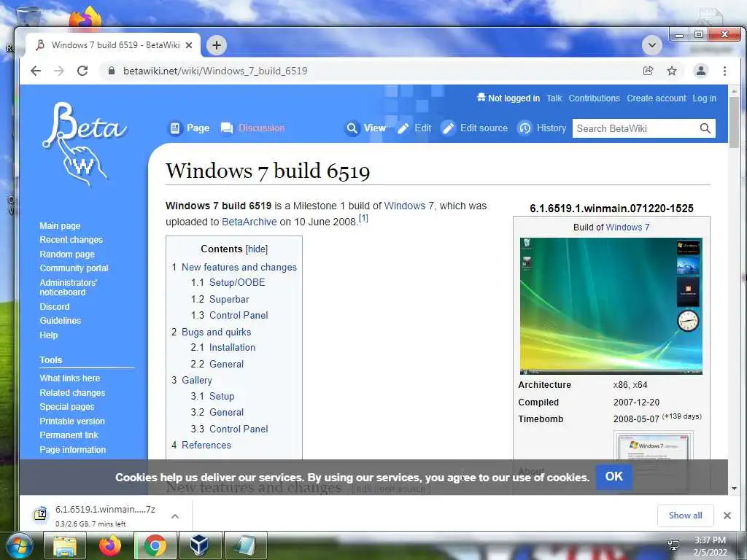Open the Guidelines sidebar link
Viewport: 747px width, 560px height.
pos(60,321)
